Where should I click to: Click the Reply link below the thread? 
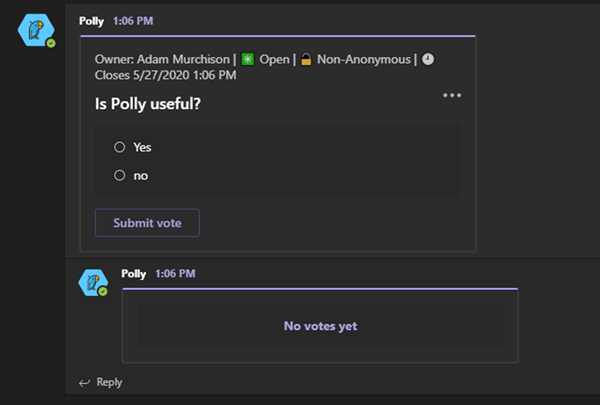coord(109,382)
